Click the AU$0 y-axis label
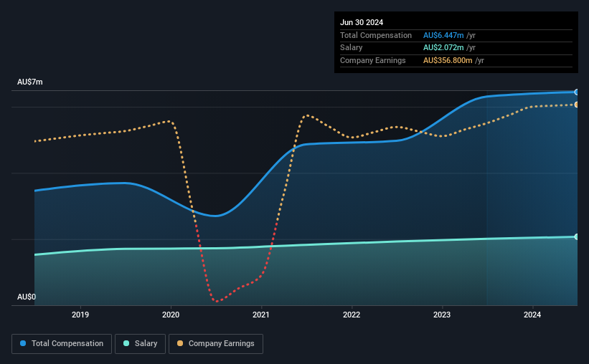 [27, 297]
